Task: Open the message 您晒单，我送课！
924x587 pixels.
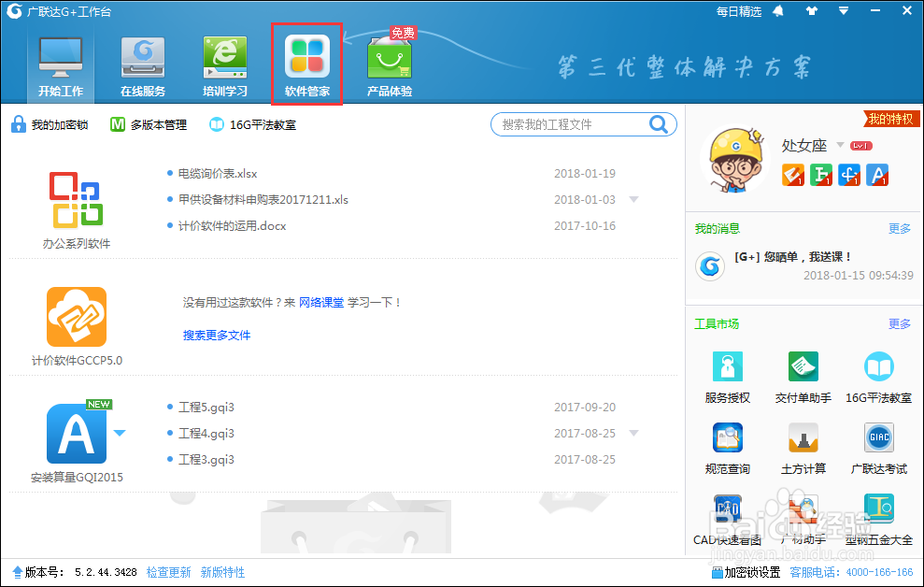Action: 793,257
